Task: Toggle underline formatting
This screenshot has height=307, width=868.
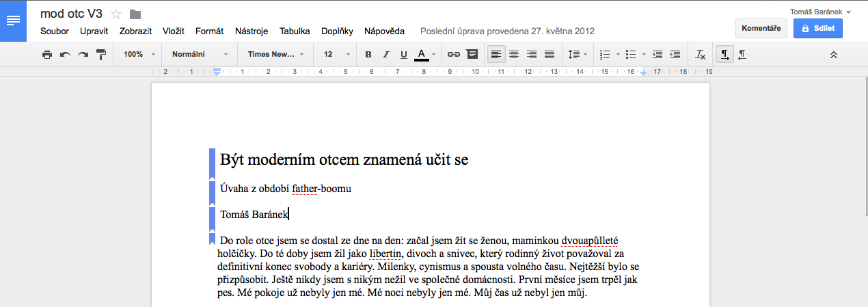Action: 404,55
